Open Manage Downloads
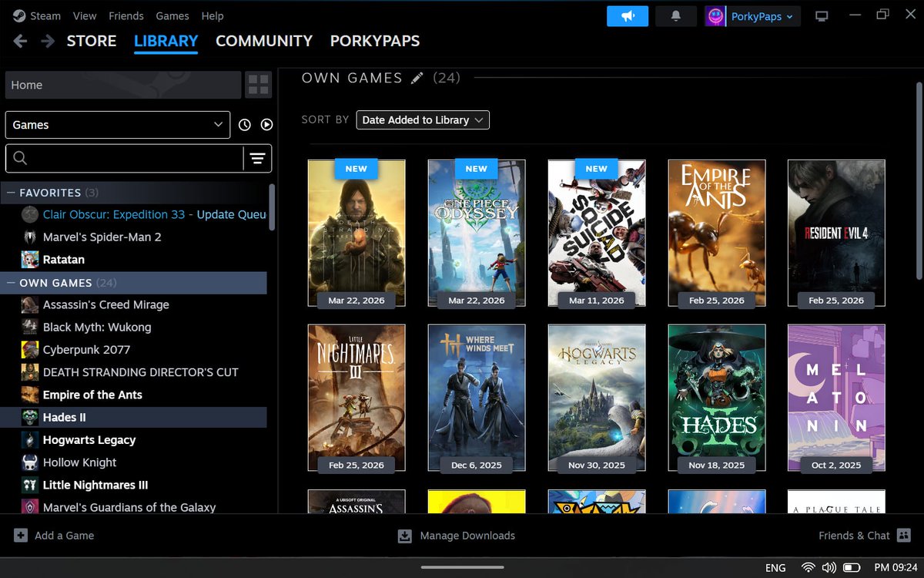The image size is (924, 578). coord(457,536)
